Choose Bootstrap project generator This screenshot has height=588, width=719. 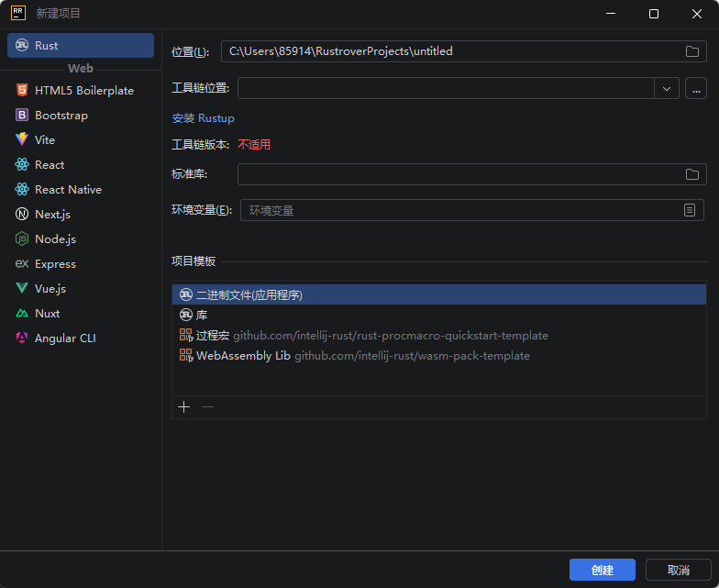coord(81,116)
